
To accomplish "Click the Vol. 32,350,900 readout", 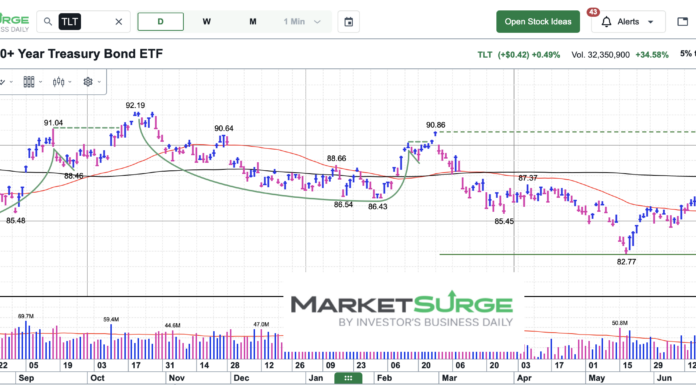I will click(x=600, y=55).
